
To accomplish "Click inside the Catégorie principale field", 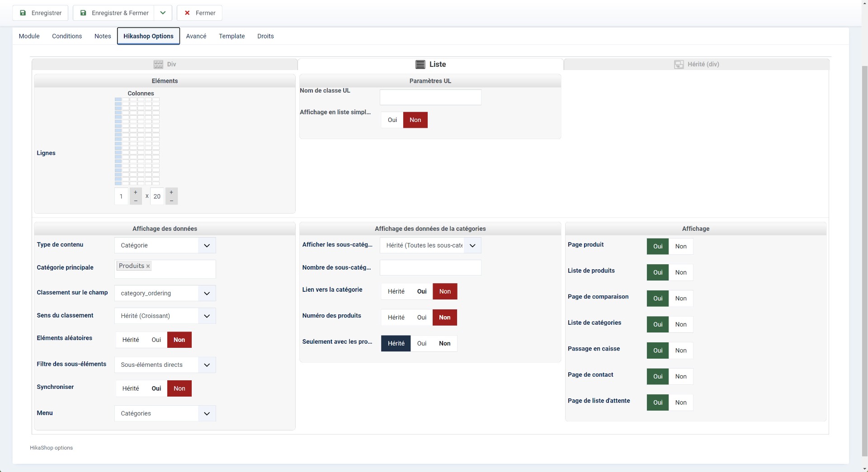I will (165, 269).
